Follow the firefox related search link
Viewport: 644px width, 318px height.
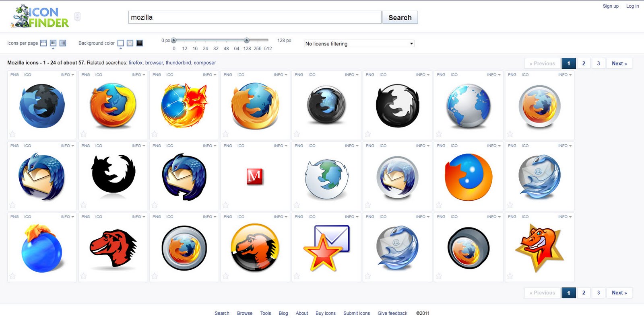[x=136, y=63]
